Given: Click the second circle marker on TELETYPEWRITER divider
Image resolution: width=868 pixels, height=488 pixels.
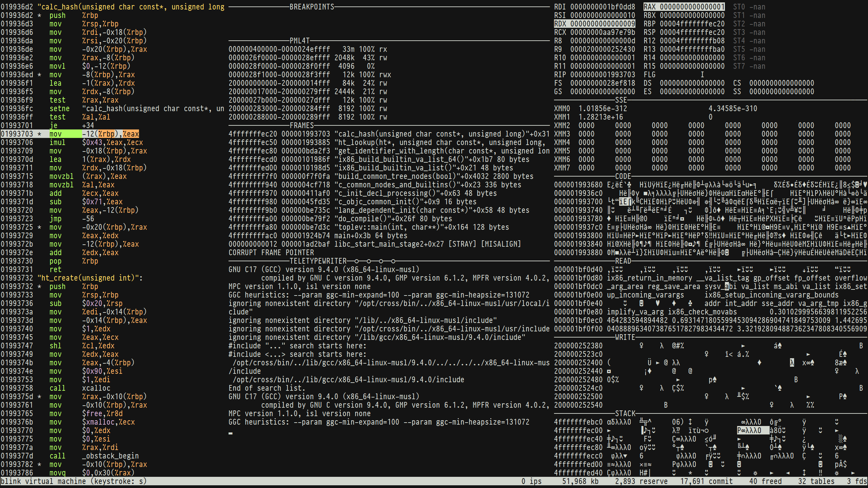Looking at the screenshot, I should [x=368, y=261].
